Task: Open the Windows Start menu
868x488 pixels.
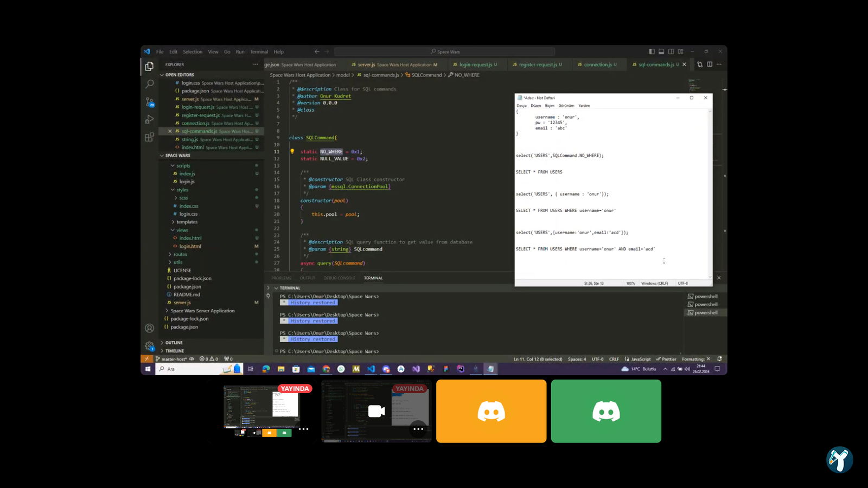Action: (x=148, y=369)
